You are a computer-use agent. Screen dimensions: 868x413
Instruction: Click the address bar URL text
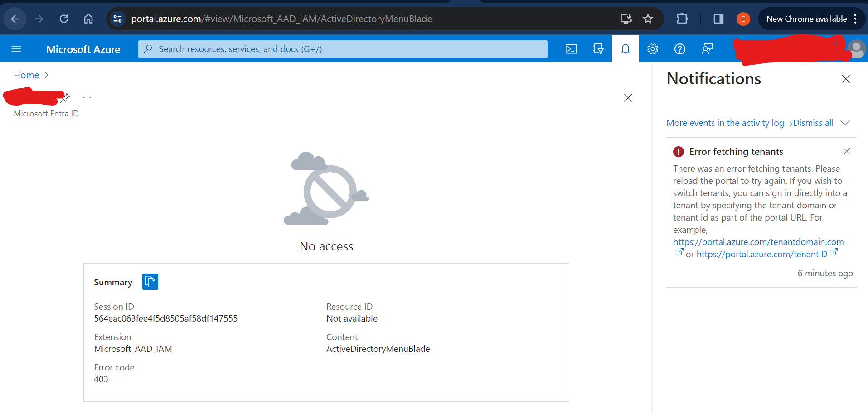[x=281, y=19]
